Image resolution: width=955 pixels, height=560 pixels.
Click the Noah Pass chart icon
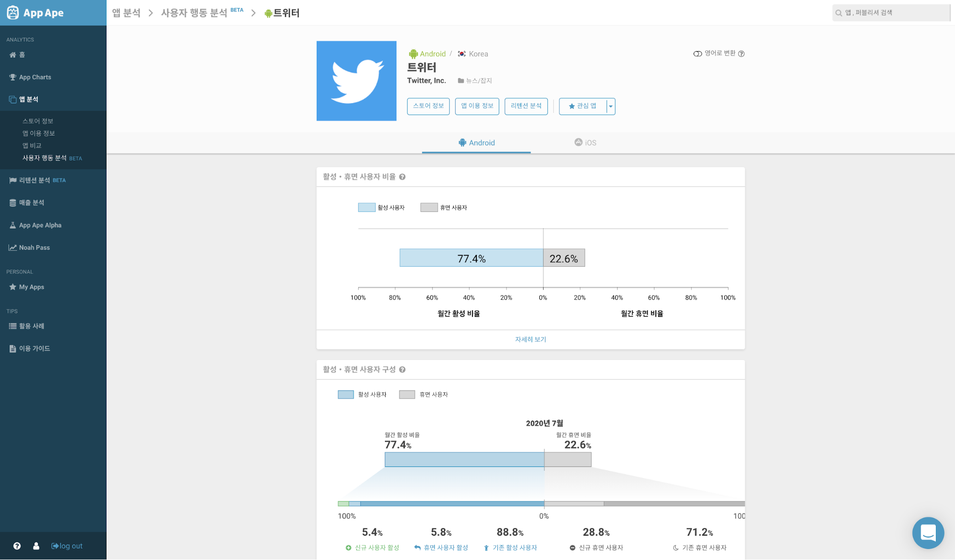tap(13, 248)
